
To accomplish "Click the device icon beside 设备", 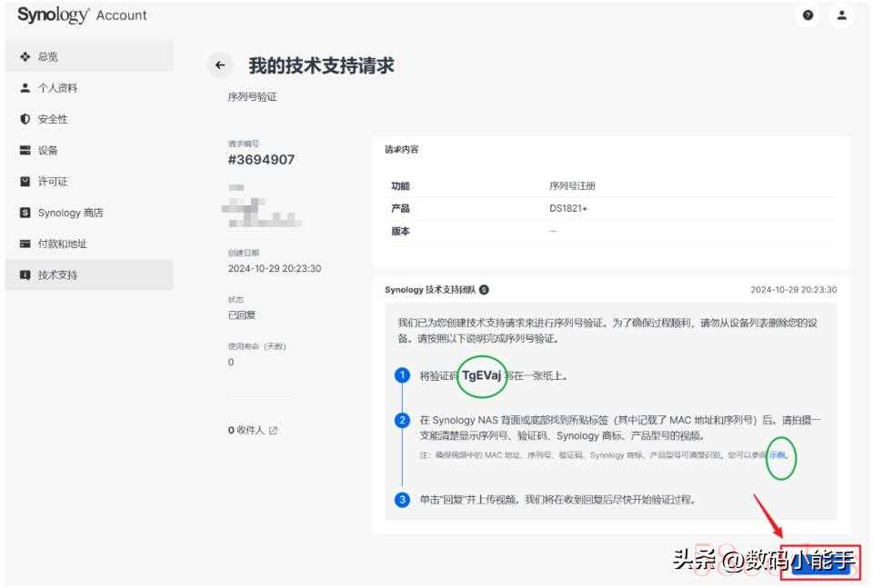I will coord(25,150).
